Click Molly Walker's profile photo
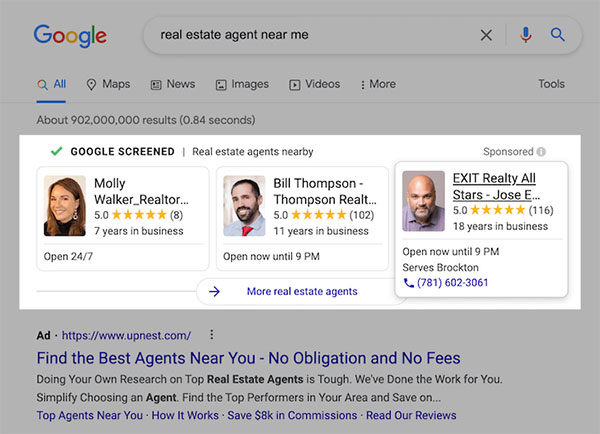Viewport: 600px width, 434px height. [65, 206]
